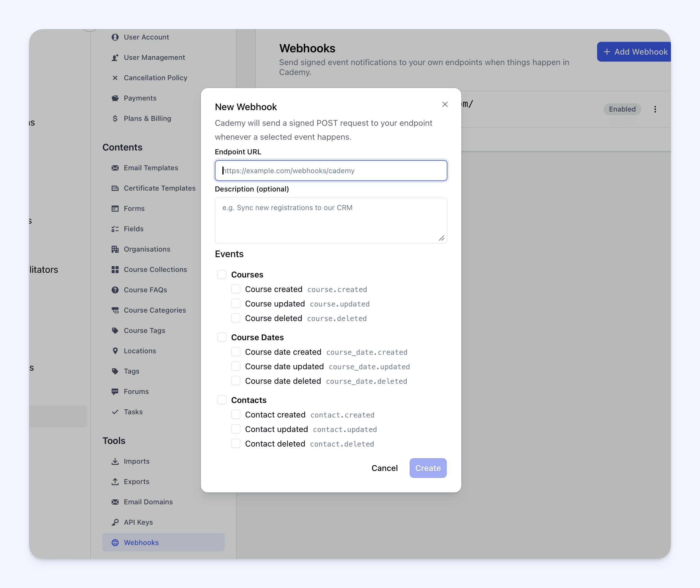Go to Cancellation Policy settings

tap(156, 78)
